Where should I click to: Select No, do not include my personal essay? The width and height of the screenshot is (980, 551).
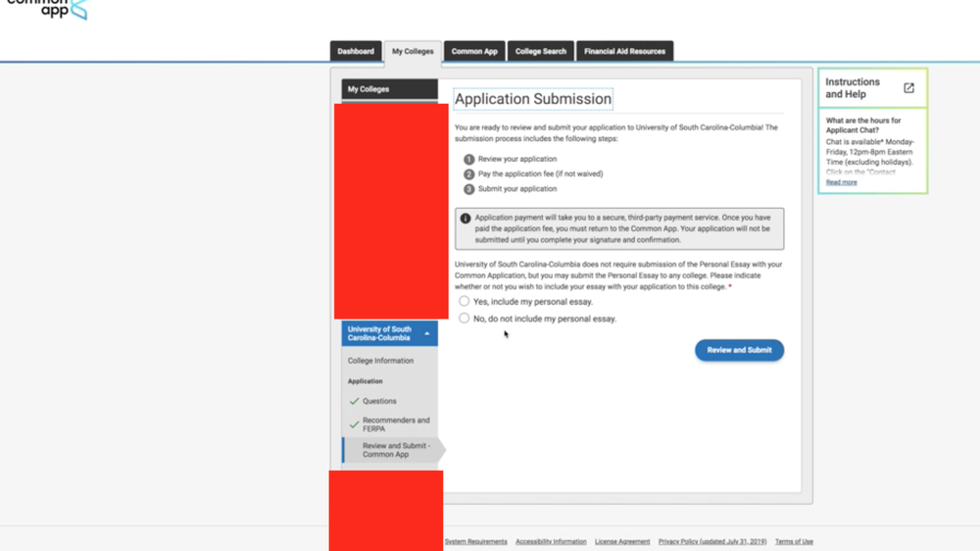tap(464, 319)
